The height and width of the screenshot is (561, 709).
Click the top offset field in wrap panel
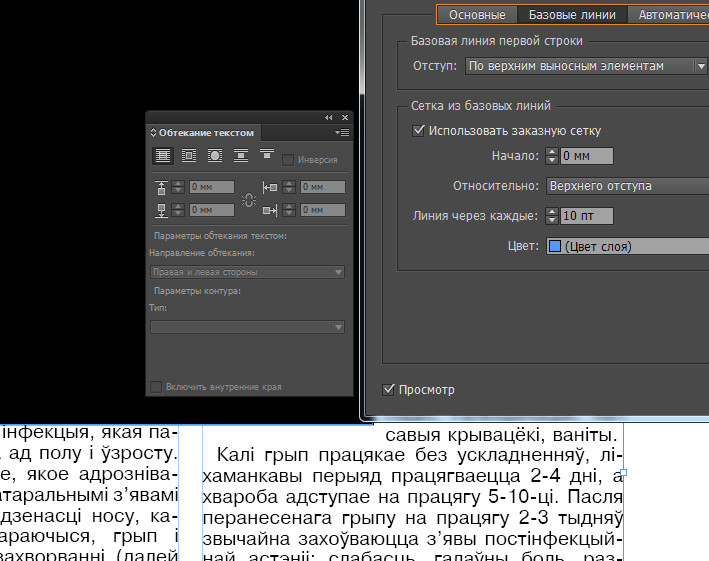(x=212, y=187)
